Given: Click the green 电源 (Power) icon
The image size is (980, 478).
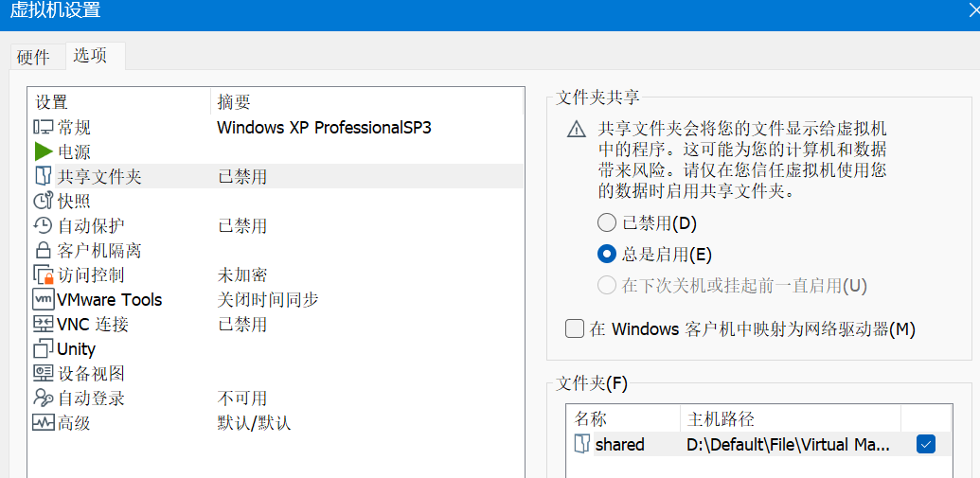Looking at the screenshot, I should (x=44, y=151).
